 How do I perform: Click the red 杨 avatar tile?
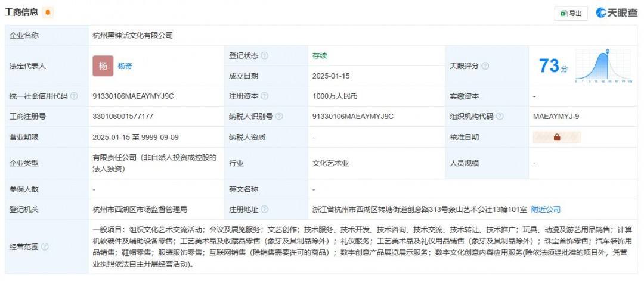click(x=103, y=66)
